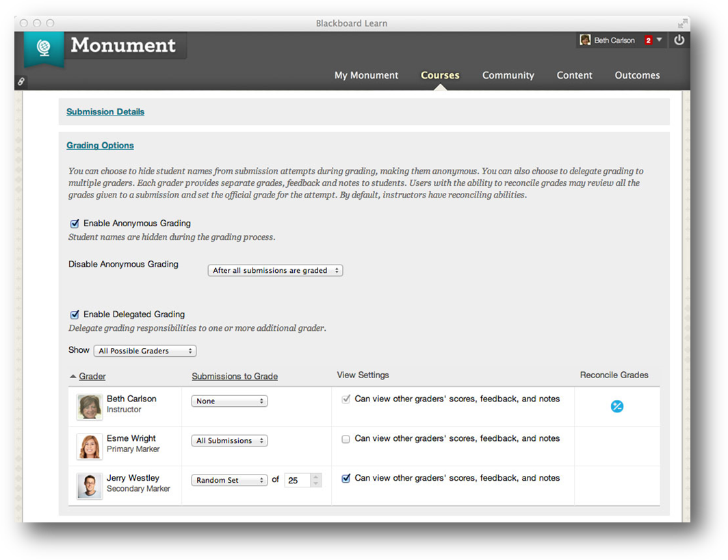Open the Community tab
The width and height of the screenshot is (728, 560).
(x=508, y=75)
